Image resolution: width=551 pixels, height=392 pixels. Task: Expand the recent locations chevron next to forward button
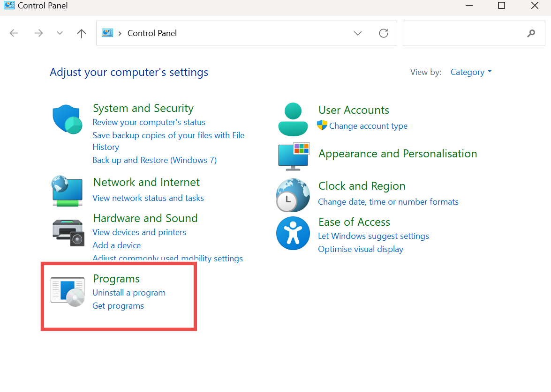point(59,33)
